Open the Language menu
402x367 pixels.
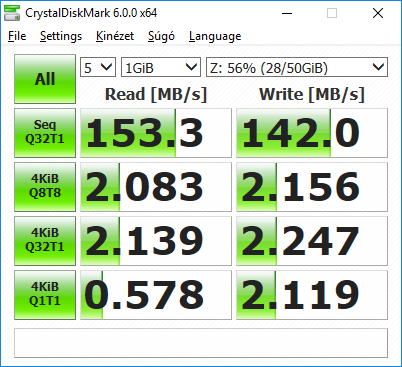[215, 36]
